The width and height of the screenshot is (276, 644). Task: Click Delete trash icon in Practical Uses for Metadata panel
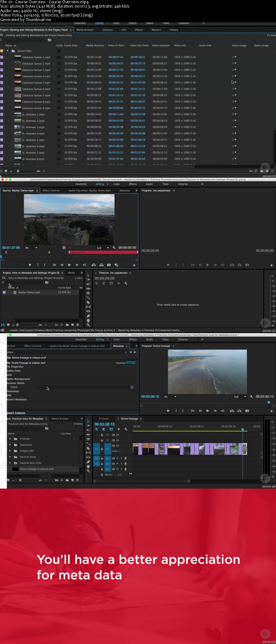(x=78, y=480)
